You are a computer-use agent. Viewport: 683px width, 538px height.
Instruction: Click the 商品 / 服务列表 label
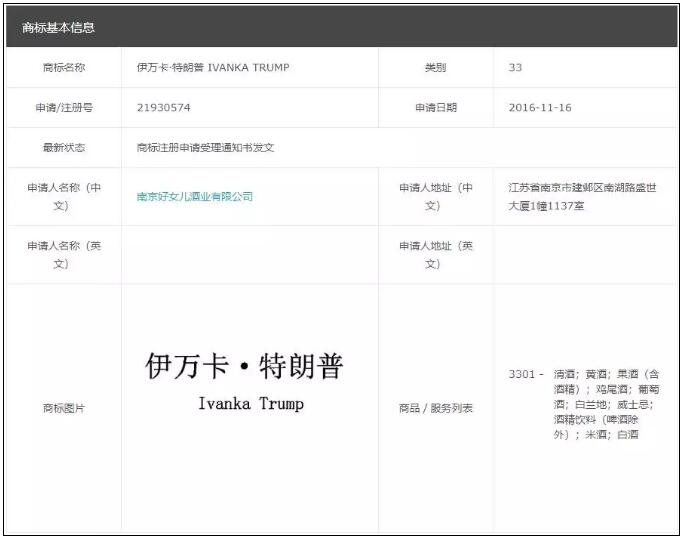[x=436, y=408]
